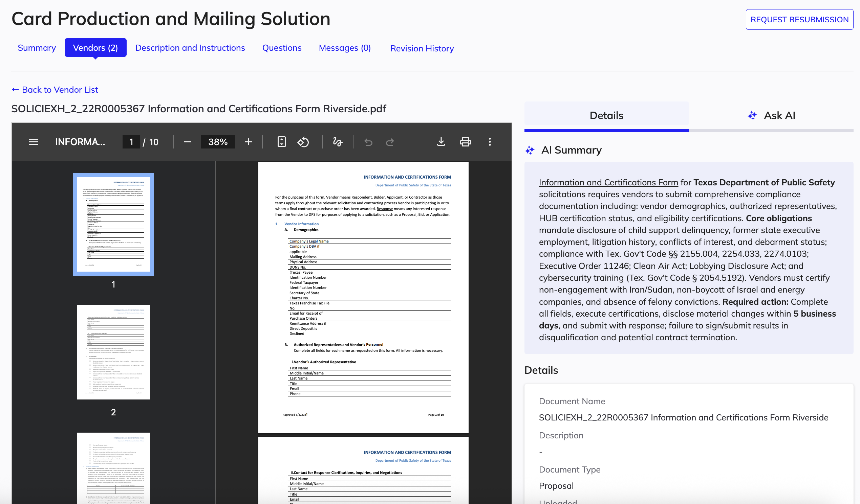Screen dimensions: 860x504
Task: Open the PDF more actions menu
Action: (490, 142)
